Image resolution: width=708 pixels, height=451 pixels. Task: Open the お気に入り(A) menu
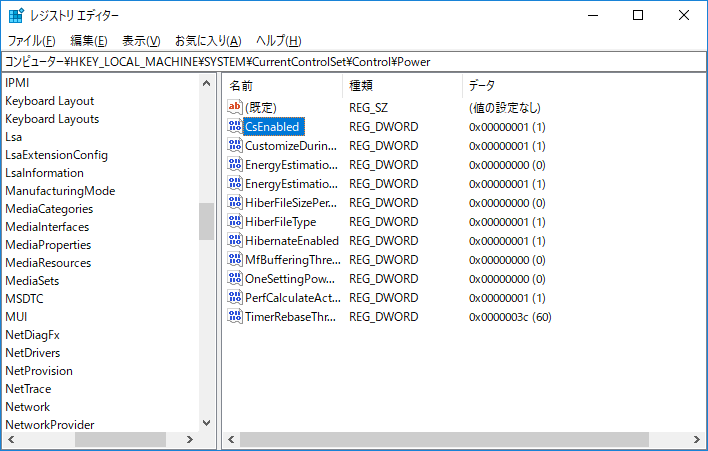208,41
